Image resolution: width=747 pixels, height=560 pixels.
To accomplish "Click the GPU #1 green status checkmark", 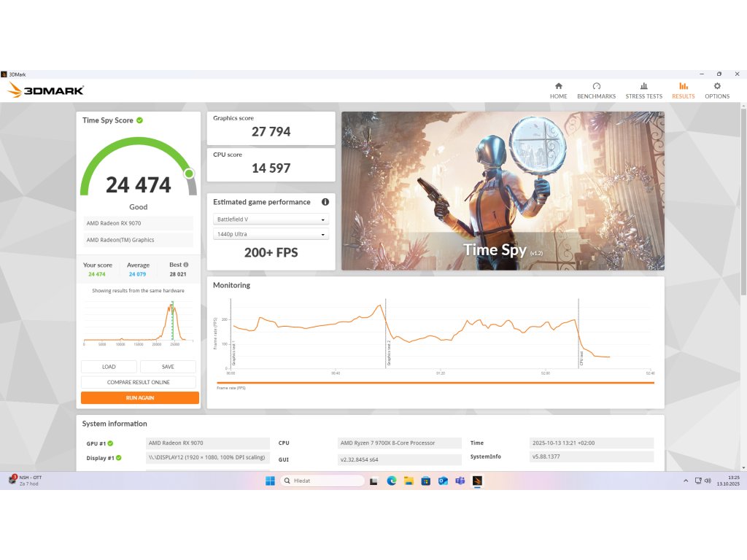I will click(x=111, y=443).
